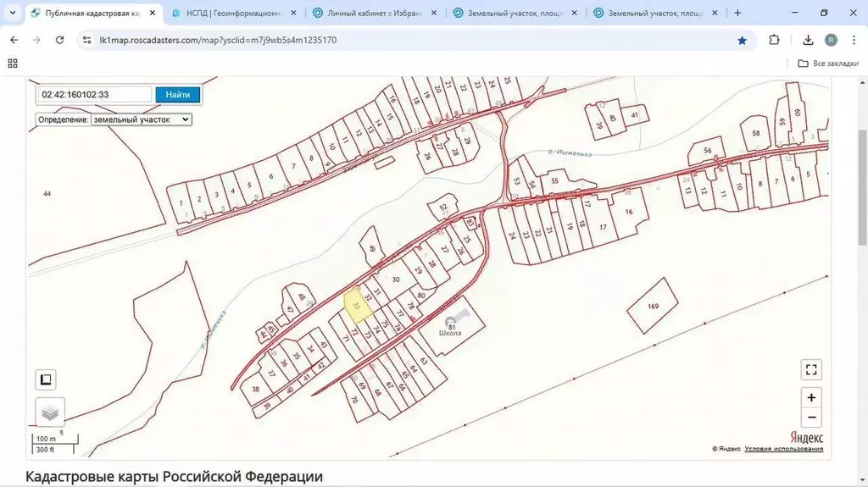Image resolution: width=868 pixels, height=487 pixels.
Task: Click the cadastral number input field
Action: (94, 95)
